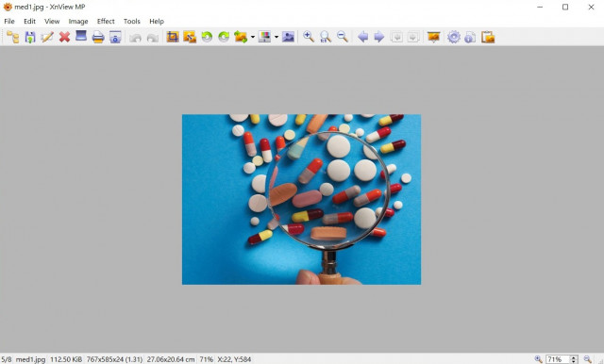This screenshot has width=604, height=364.
Task: Click the zoom out magnifier icon
Action: tap(343, 37)
